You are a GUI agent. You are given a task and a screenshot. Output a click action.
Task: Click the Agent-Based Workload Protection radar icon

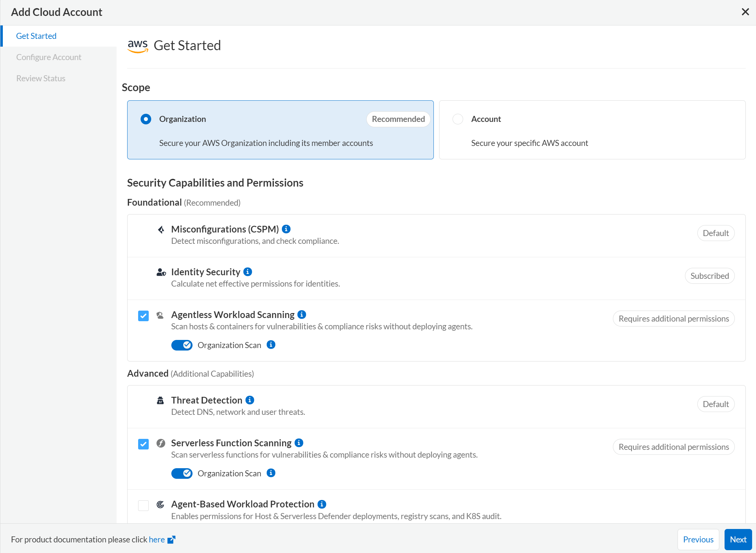(160, 505)
